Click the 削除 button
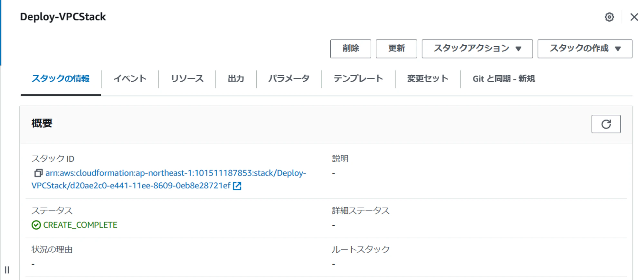The height and width of the screenshot is (280, 644). tap(350, 49)
